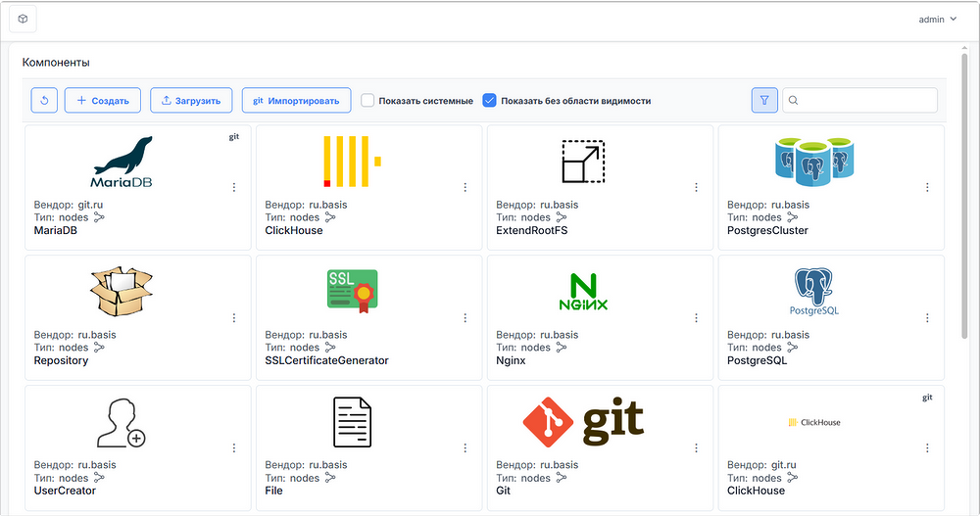Enable the Показать системные checkbox
This screenshot has width=980, height=516.
(367, 100)
